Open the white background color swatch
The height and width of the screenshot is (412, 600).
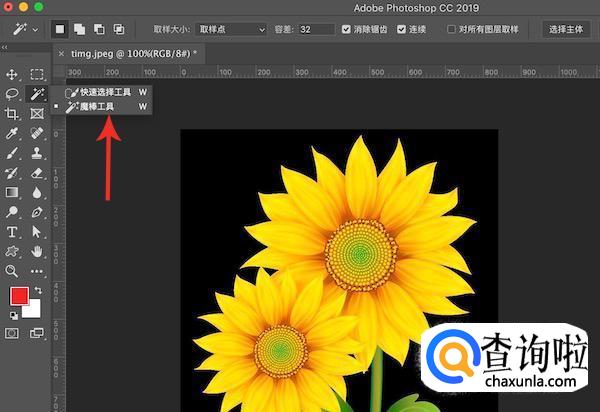(33, 311)
